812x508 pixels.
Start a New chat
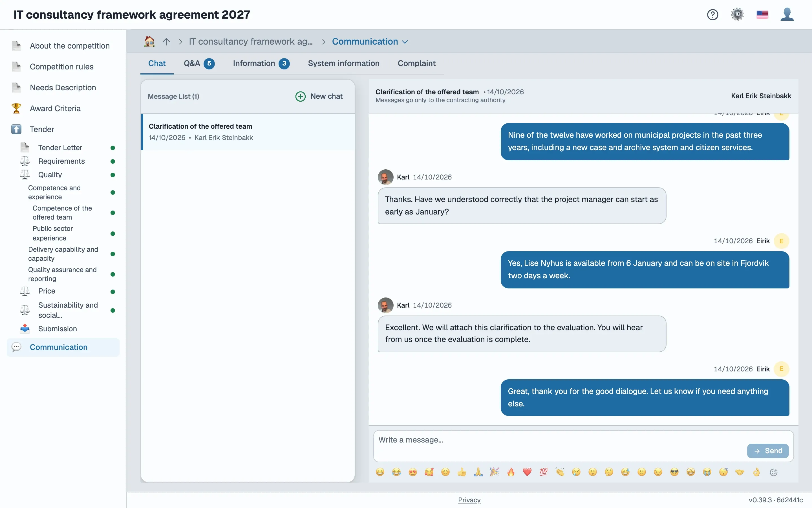[319, 97]
